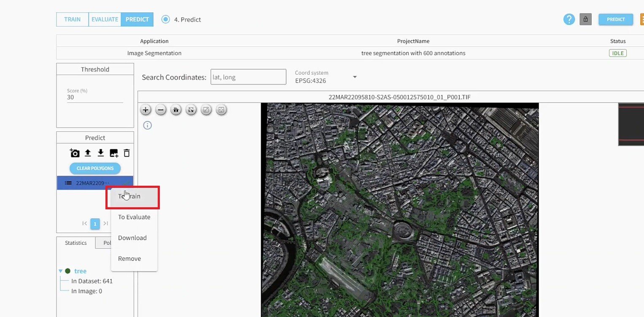Screen dimensions: 644x317
Task: Choose To Evaluate from the context menu
Action: [134, 217]
